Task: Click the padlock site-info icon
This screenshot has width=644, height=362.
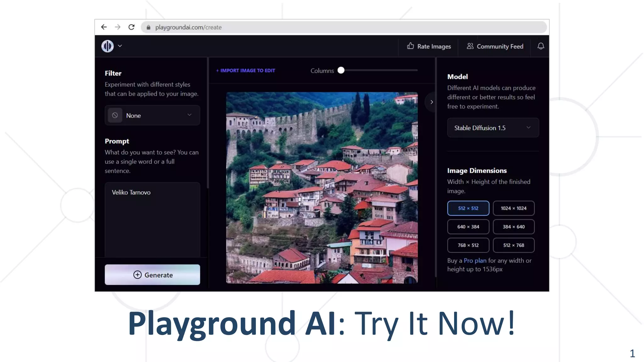Action: click(x=148, y=27)
